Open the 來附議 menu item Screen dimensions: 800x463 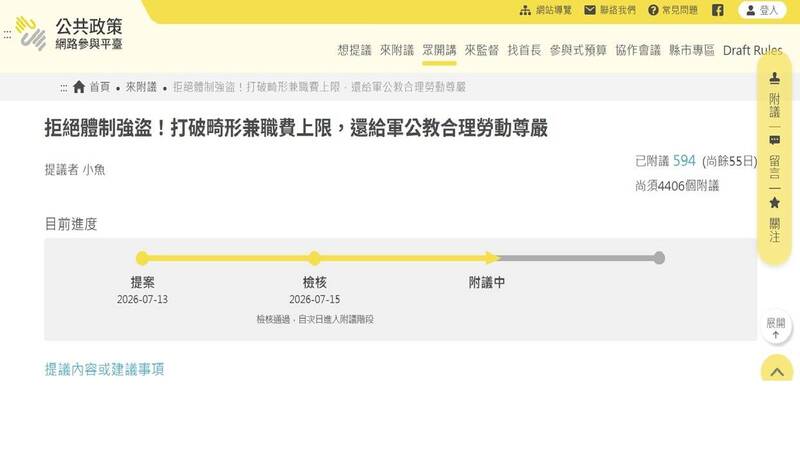pyautogui.click(x=396, y=50)
